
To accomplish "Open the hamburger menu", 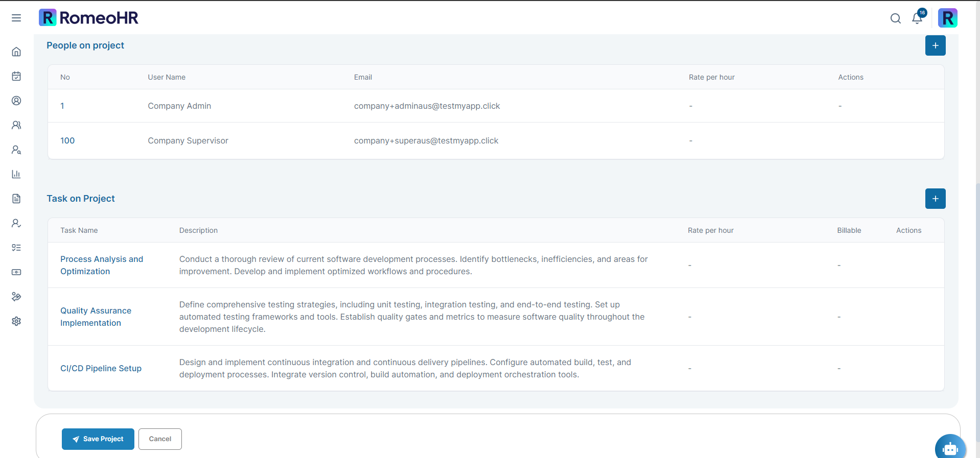I will point(16,18).
